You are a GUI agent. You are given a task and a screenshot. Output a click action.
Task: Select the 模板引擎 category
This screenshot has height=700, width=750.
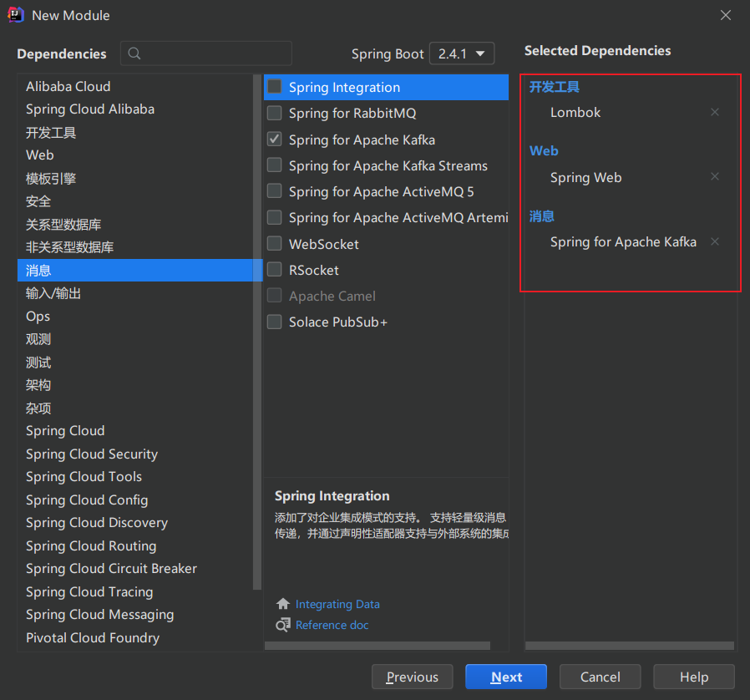135,179
